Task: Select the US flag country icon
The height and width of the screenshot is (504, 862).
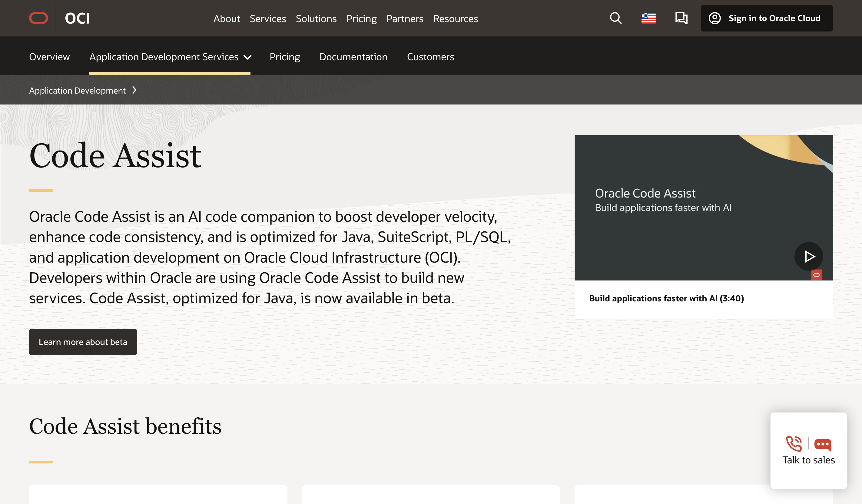Action: click(648, 18)
